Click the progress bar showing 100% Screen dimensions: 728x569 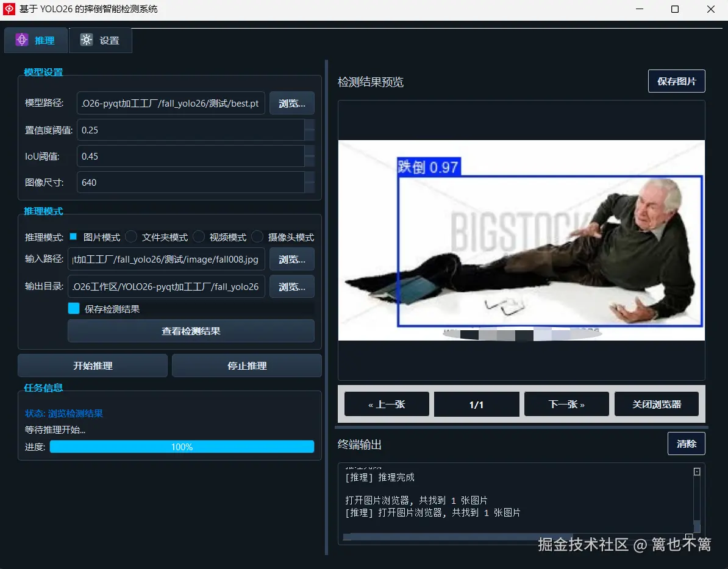tap(182, 447)
